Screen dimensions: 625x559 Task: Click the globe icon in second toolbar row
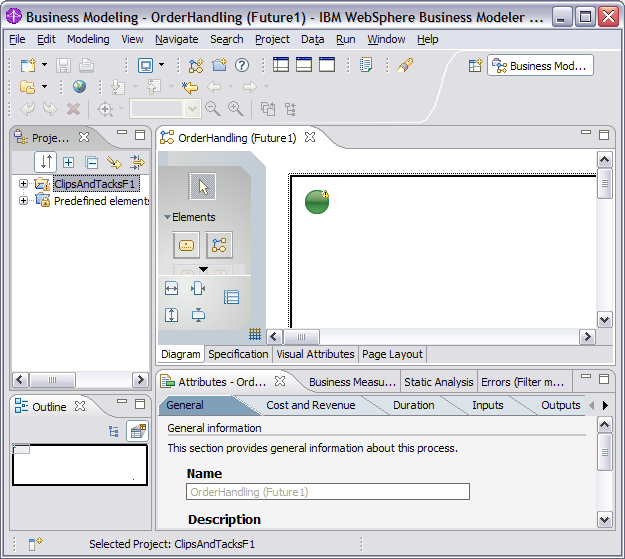coord(79,87)
